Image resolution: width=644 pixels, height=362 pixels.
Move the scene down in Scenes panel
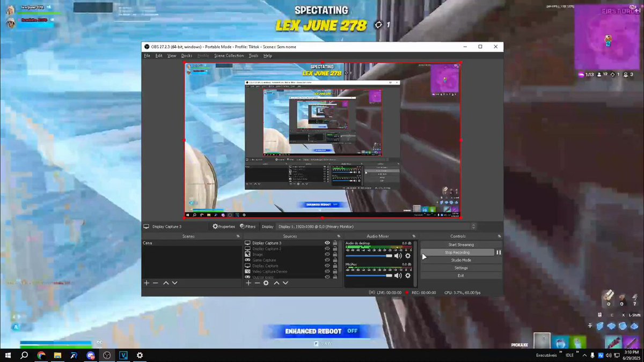click(x=174, y=283)
